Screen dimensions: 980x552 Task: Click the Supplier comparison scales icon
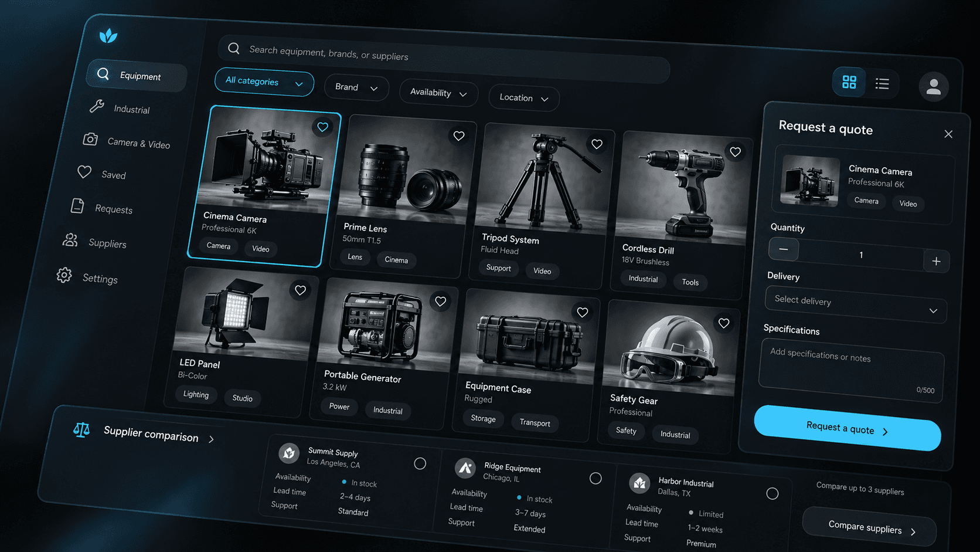(81, 430)
